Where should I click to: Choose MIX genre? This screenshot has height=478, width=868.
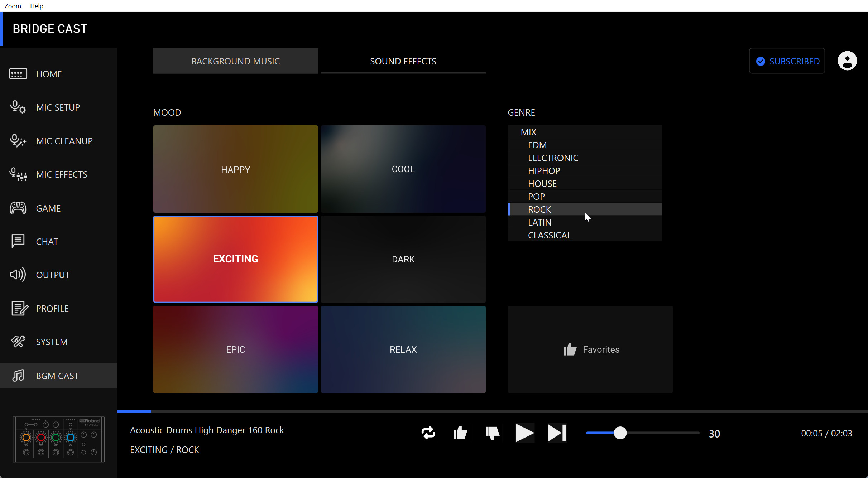pyautogui.click(x=585, y=132)
